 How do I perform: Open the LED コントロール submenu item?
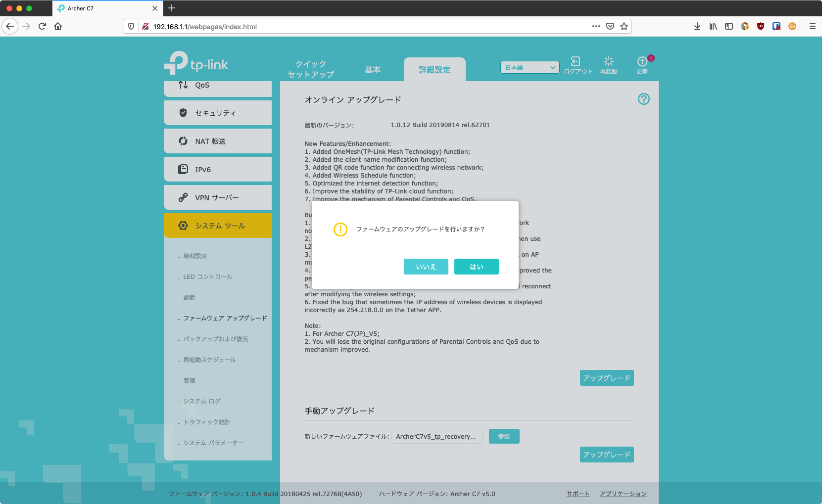(x=207, y=277)
